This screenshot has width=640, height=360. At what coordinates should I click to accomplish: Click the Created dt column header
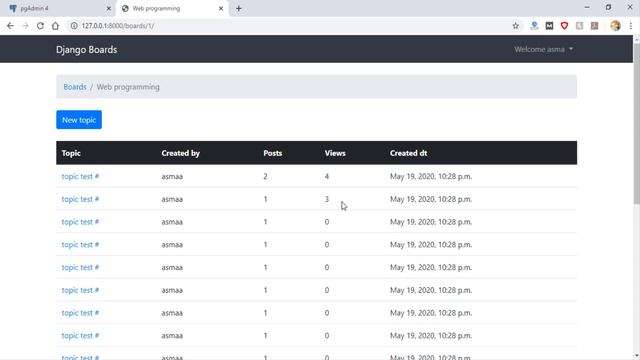(408, 153)
